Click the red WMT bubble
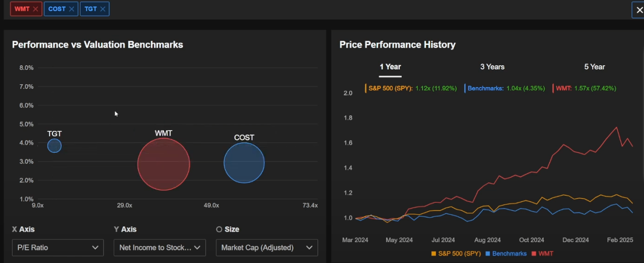The image size is (644, 263). [164, 164]
